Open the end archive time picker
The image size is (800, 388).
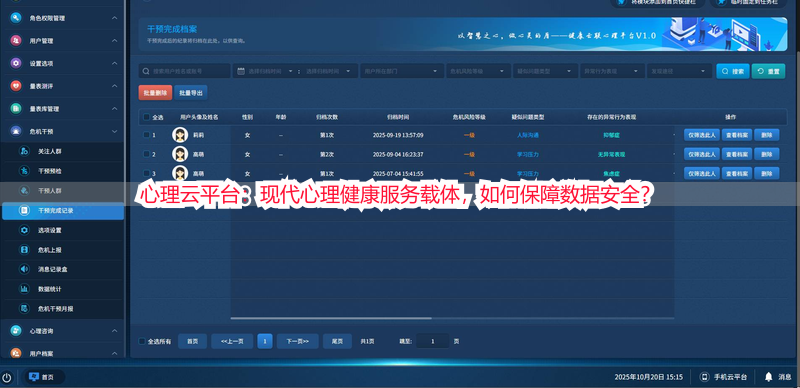(x=328, y=71)
